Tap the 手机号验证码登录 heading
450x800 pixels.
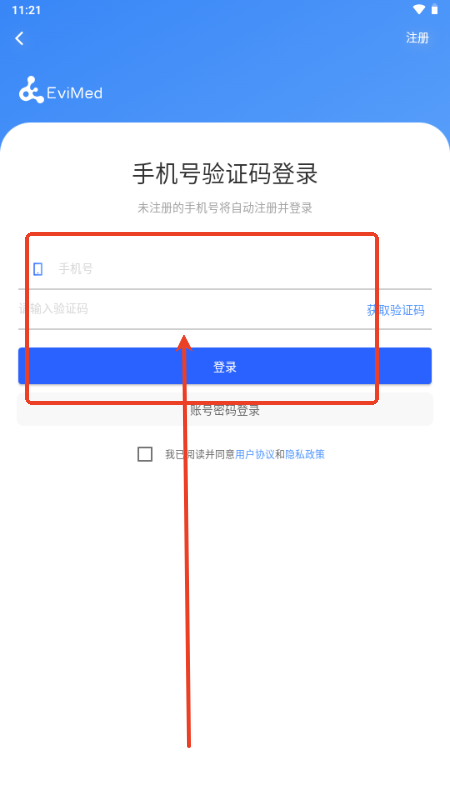(225, 174)
